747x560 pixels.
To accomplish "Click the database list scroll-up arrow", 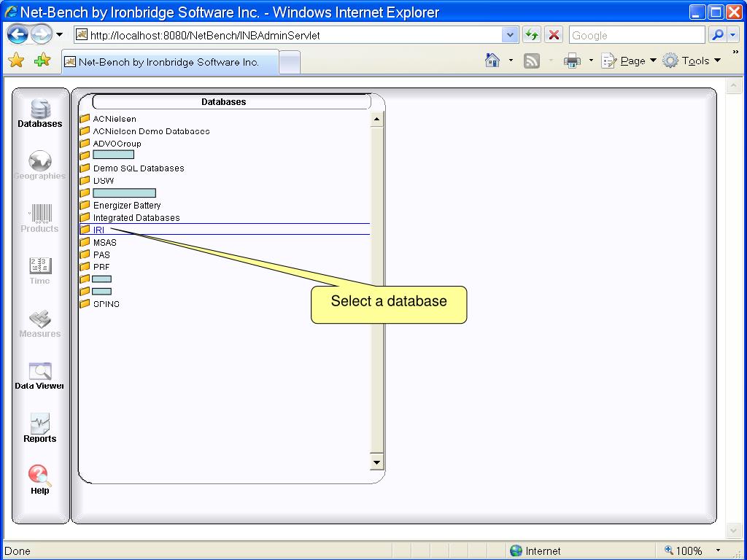I will click(x=377, y=119).
